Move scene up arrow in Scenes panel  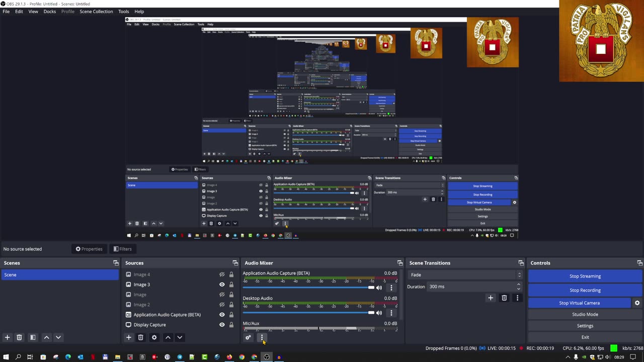[46, 337]
